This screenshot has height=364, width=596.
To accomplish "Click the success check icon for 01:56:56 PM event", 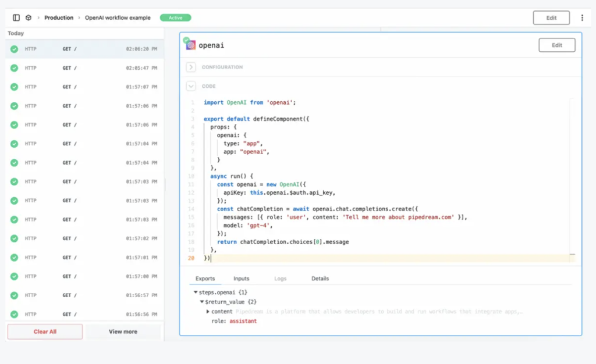I will point(14,314).
